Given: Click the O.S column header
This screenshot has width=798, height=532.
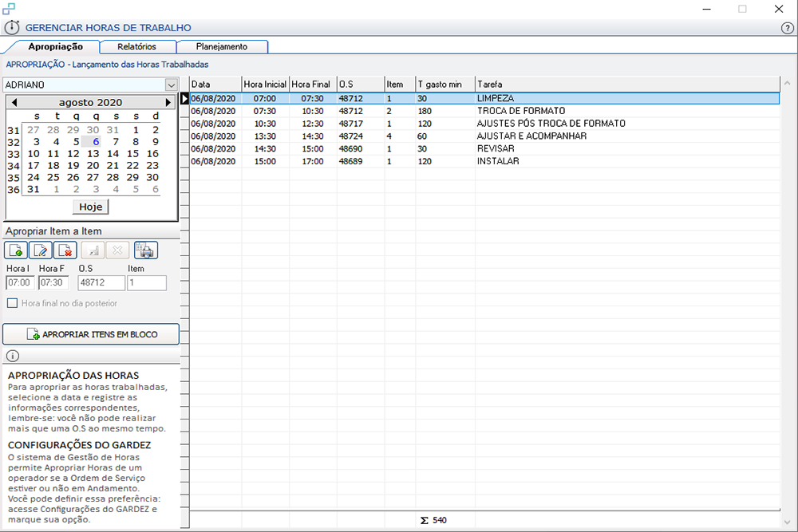Looking at the screenshot, I should [361, 85].
